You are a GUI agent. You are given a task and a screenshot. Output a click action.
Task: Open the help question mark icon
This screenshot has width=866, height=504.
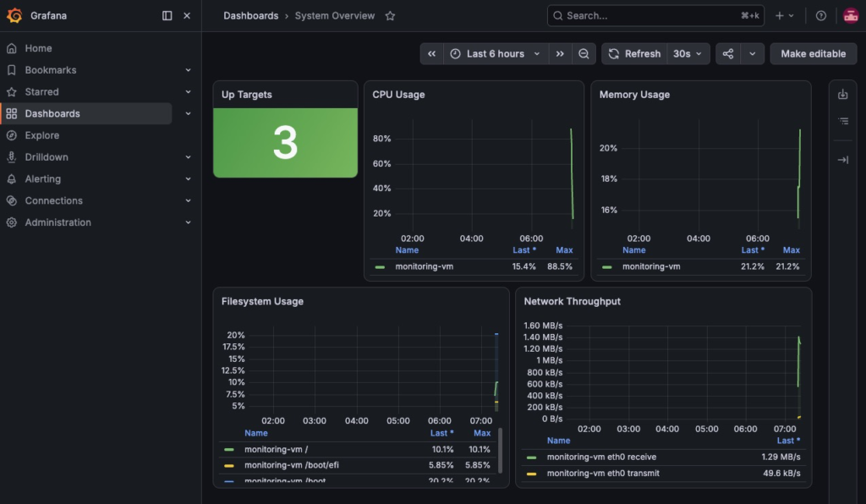click(820, 16)
